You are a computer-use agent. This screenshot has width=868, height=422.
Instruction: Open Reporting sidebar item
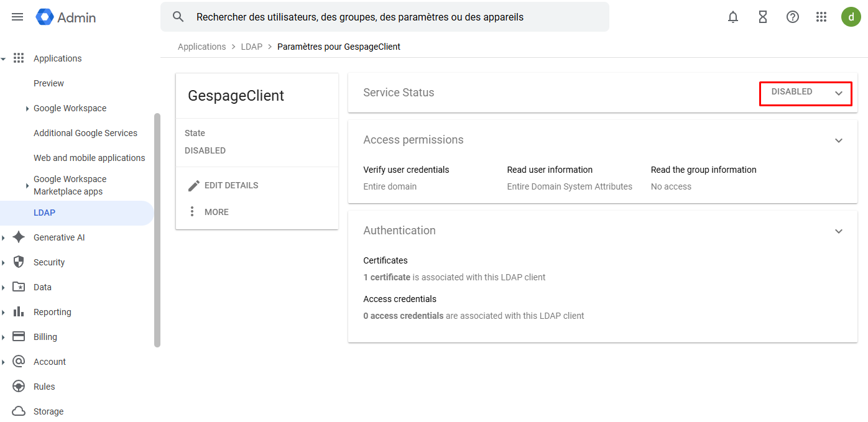(52, 312)
